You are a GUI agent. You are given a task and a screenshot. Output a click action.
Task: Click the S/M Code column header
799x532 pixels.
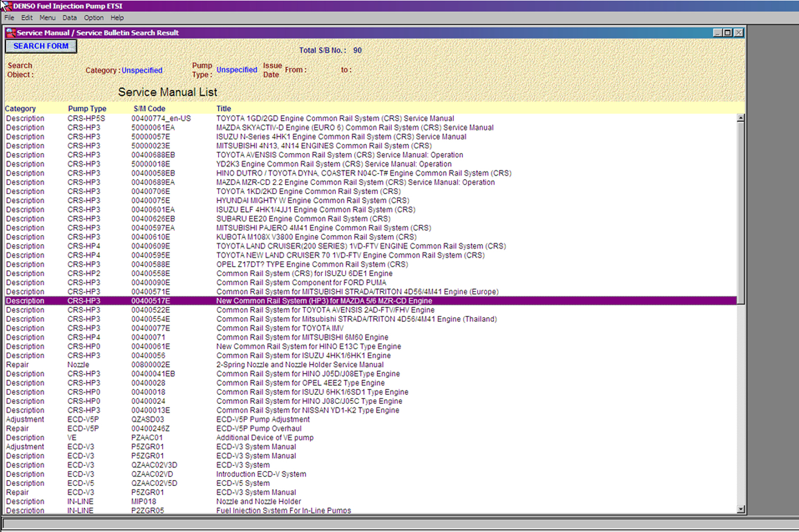(x=149, y=109)
